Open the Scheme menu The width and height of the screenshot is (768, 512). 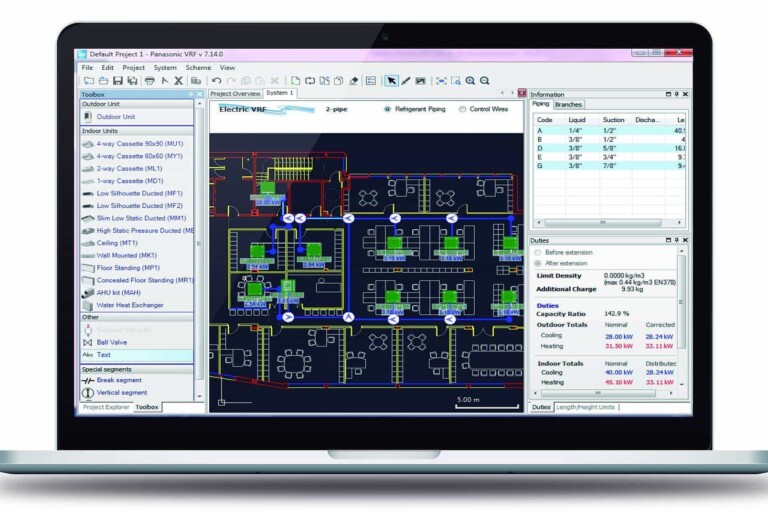coord(198,68)
